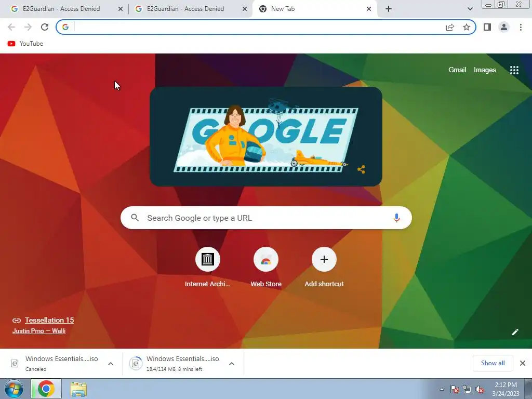Start voice search with microphone
Screen dimensions: 532x399
click(x=396, y=218)
